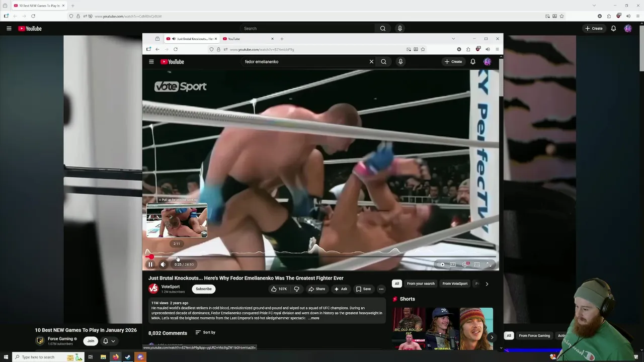The width and height of the screenshot is (644, 362).
Task: Open File Explorer from taskbar
Action: [103, 357]
